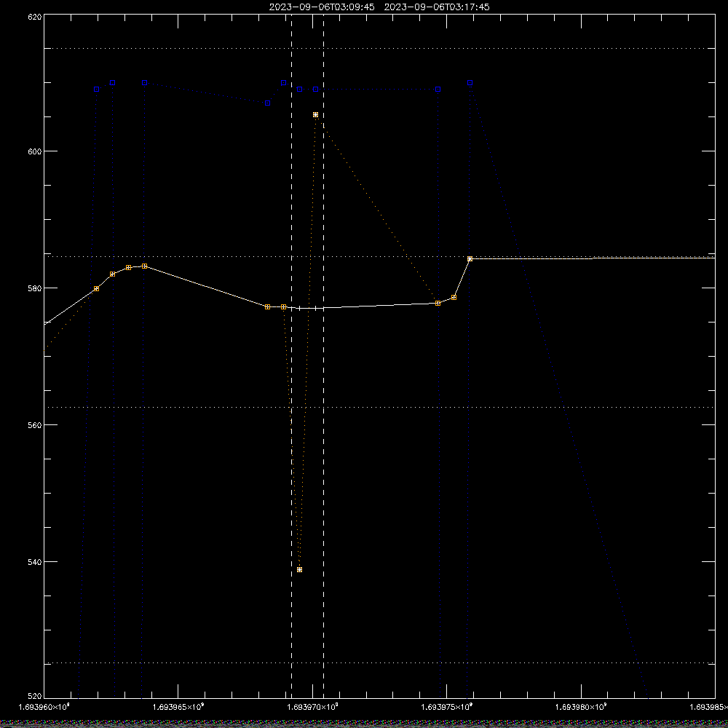The width and height of the screenshot is (728, 728).
Task: Click the 520 label on the y-axis
Action: tap(35, 697)
